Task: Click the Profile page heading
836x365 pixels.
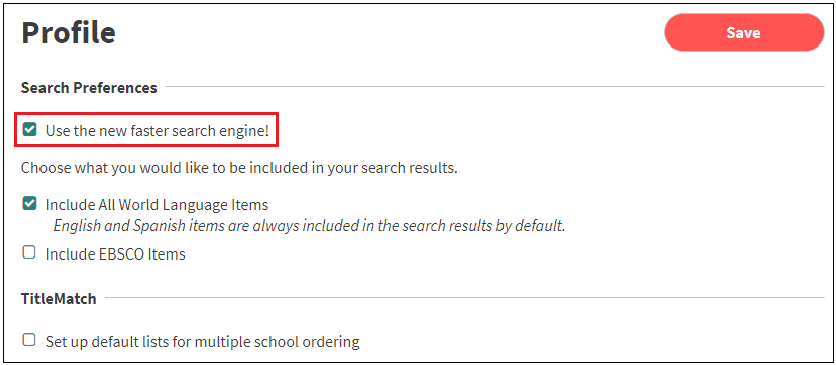Action: pos(68,33)
